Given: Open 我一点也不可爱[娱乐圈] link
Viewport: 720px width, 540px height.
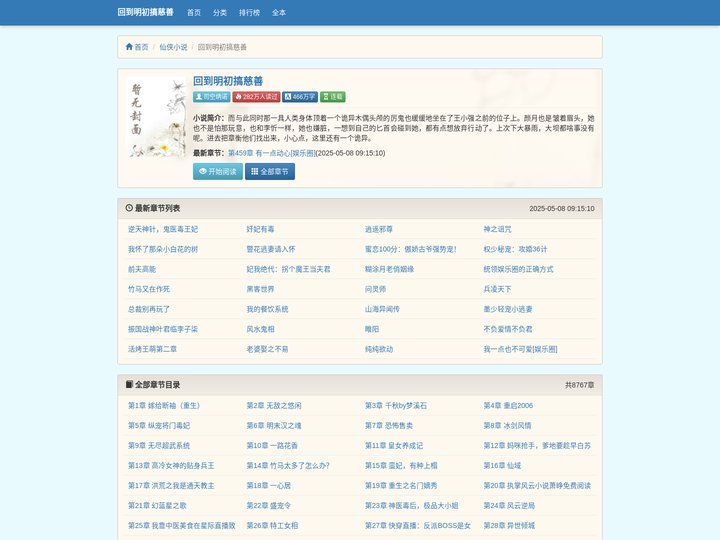Looking at the screenshot, I should click(520, 349).
